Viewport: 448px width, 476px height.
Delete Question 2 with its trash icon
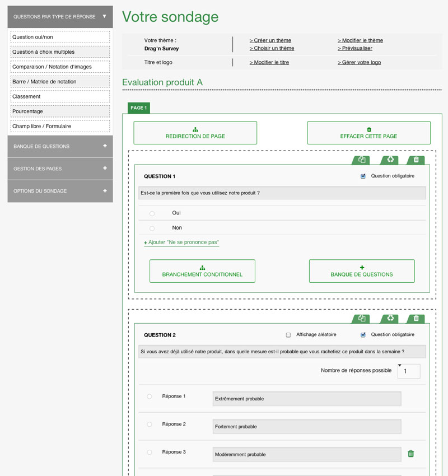pos(416,319)
